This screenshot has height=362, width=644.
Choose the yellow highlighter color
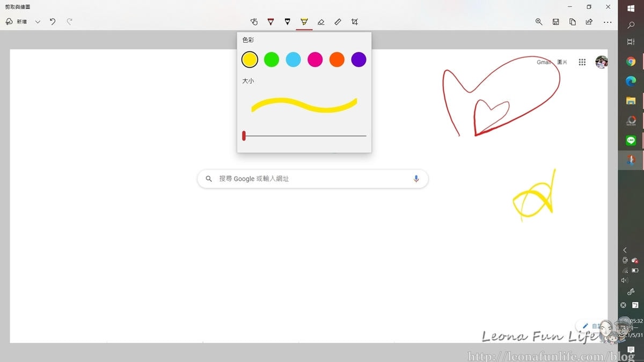[250, 60]
